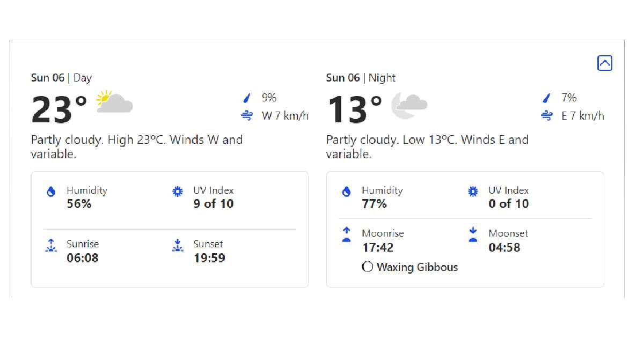644x338 pixels.
Task: Select the Sun 06 Night heading
Action: pyautogui.click(x=361, y=78)
